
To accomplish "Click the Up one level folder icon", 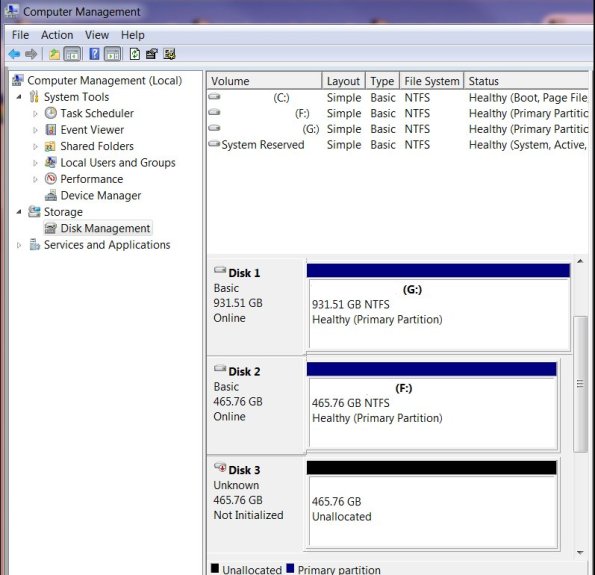I will [x=54, y=54].
